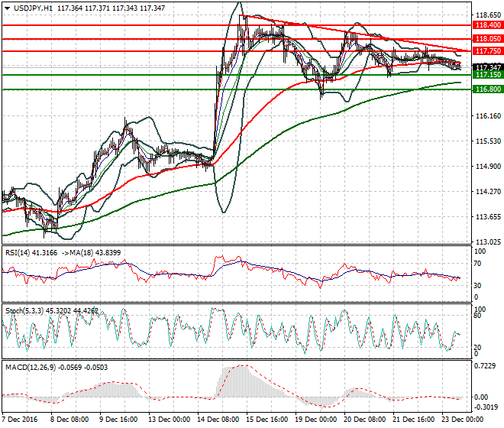
Task: Open the USDJPY,H1 chart dropdown arrow
Action: [7, 8]
